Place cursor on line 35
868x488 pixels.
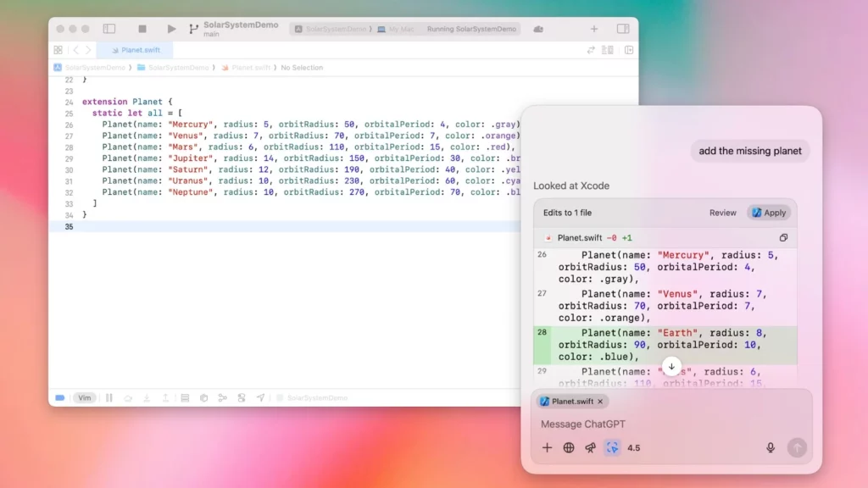click(285, 226)
